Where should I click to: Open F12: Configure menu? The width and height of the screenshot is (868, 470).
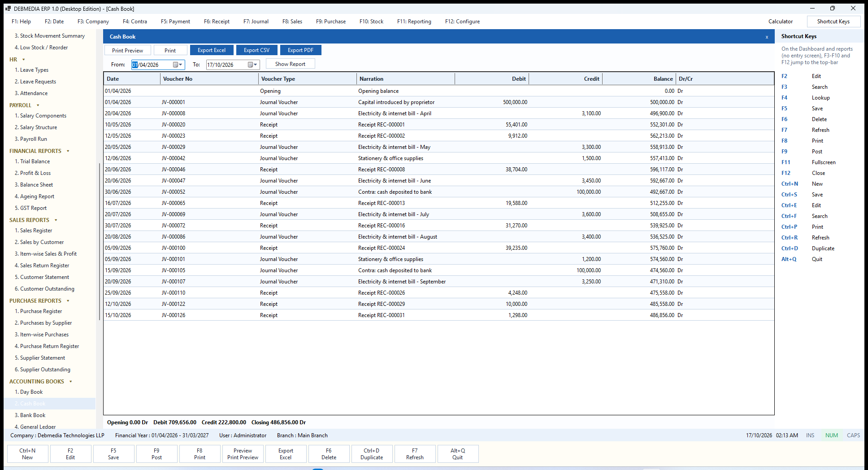462,22
